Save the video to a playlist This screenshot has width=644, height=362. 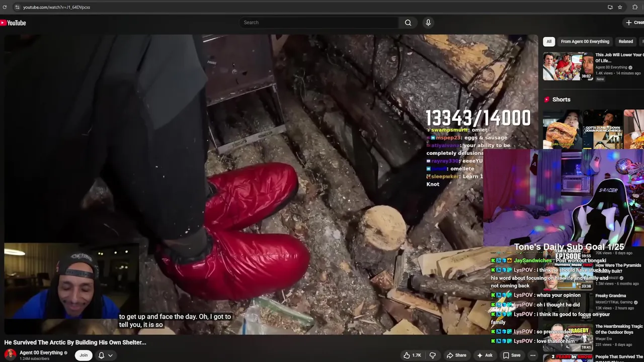coord(512,355)
